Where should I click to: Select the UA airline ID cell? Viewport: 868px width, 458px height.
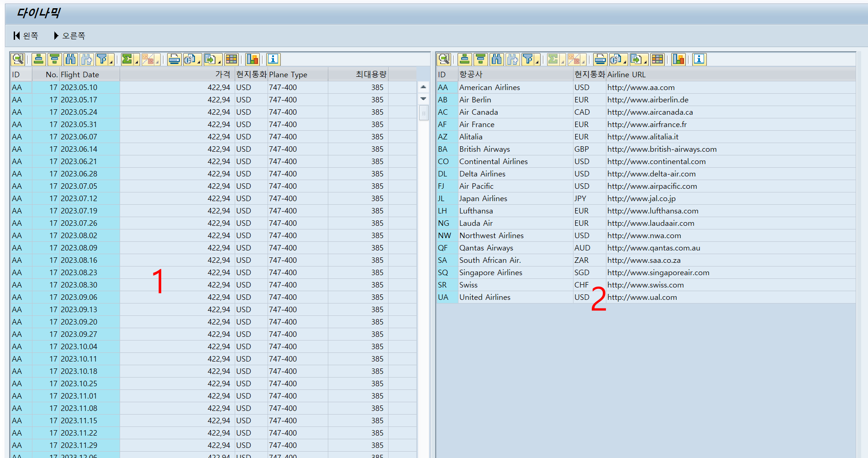tap(447, 297)
